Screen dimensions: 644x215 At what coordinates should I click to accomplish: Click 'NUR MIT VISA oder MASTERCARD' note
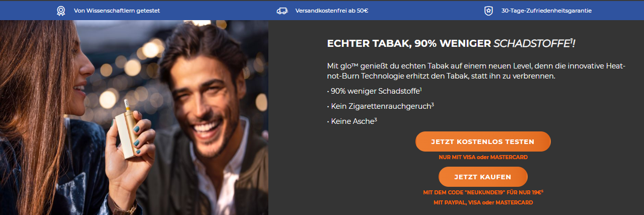tap(483, 158)
